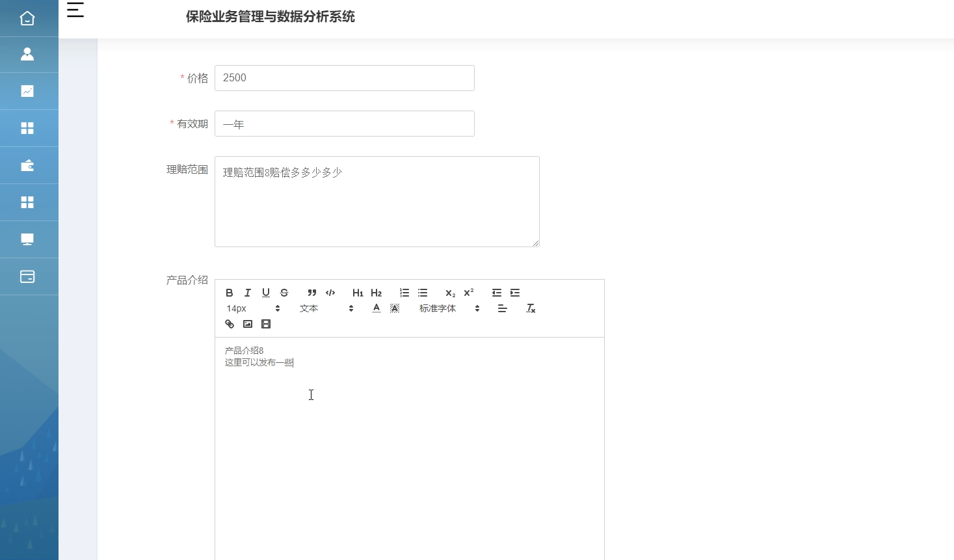Clear text formatting with Tx button
The image size is (954, 560).
click(530, 308)
